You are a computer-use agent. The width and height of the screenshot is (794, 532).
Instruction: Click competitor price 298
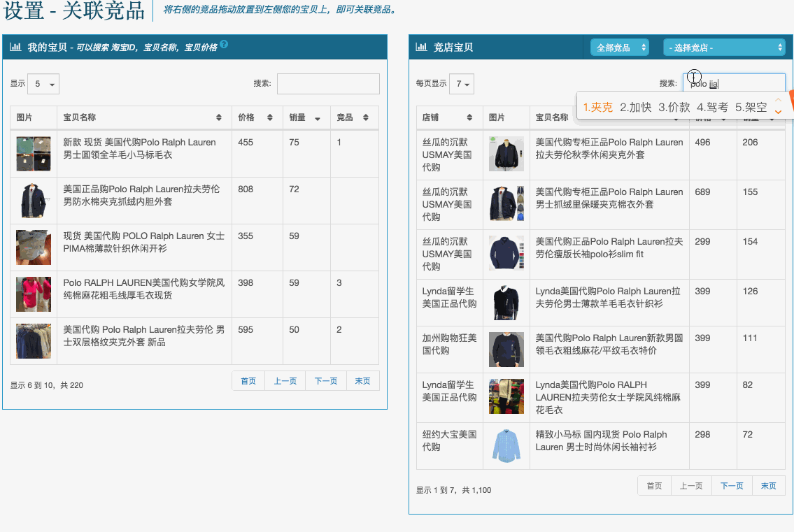point(702,435)
